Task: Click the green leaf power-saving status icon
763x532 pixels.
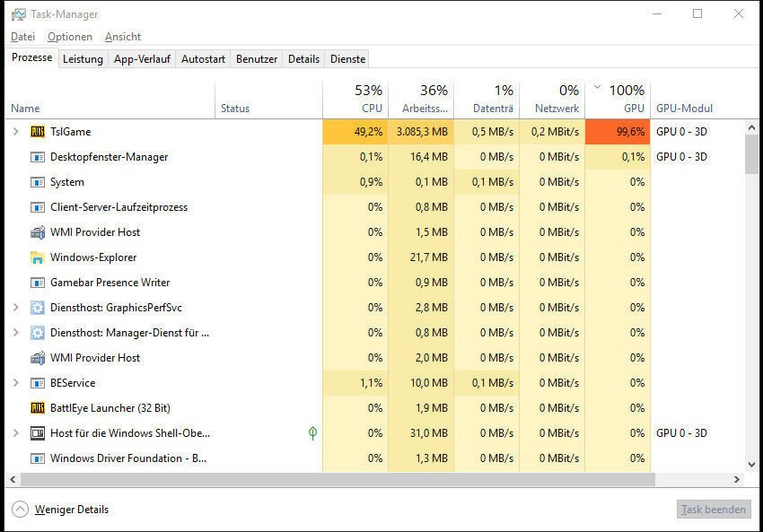Action: 313,432
